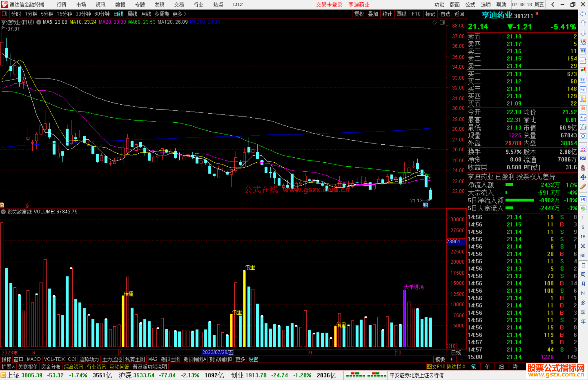Click the down arrow icon in right sidebar
Screen dimensions: 588x380
[583, 33]
